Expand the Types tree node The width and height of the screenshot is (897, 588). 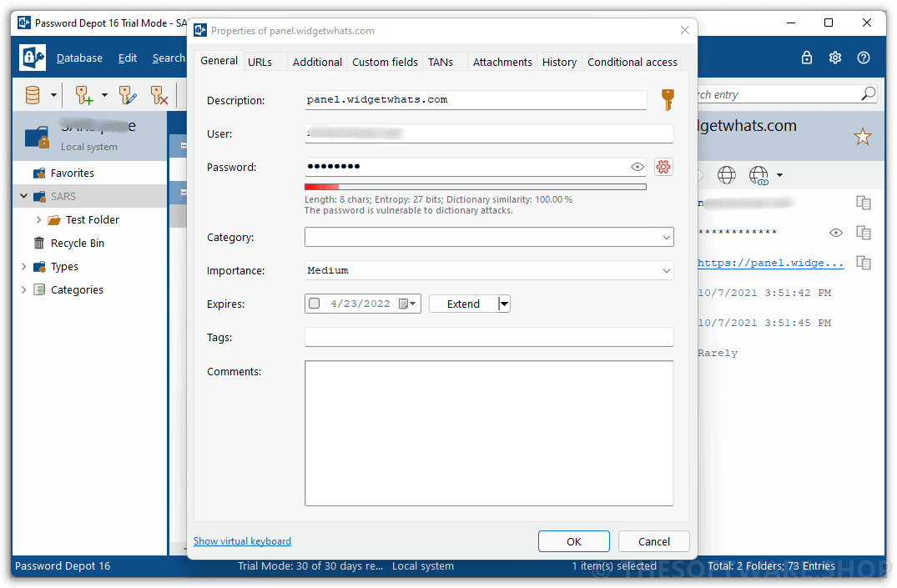coord(23,267)
